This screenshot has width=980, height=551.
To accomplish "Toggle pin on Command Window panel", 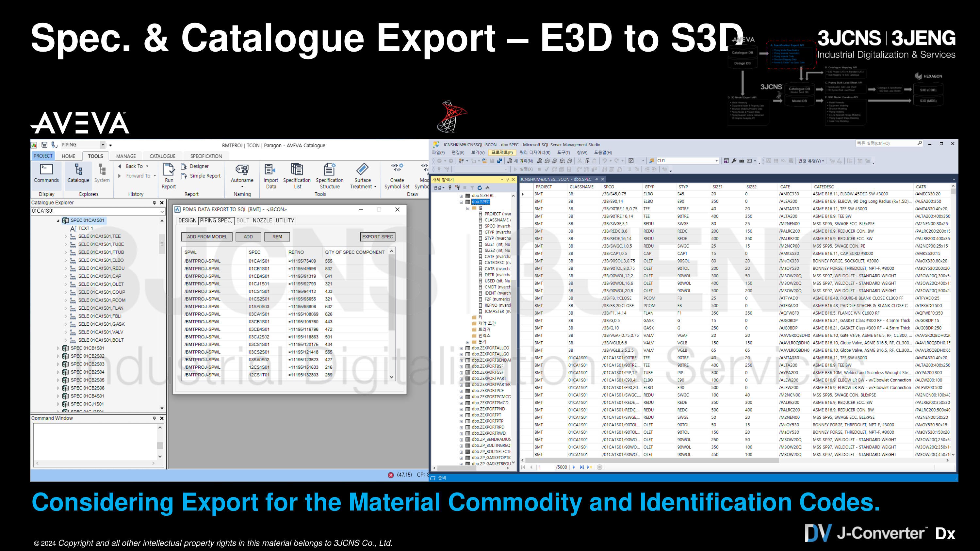I will tap(154, 418).
